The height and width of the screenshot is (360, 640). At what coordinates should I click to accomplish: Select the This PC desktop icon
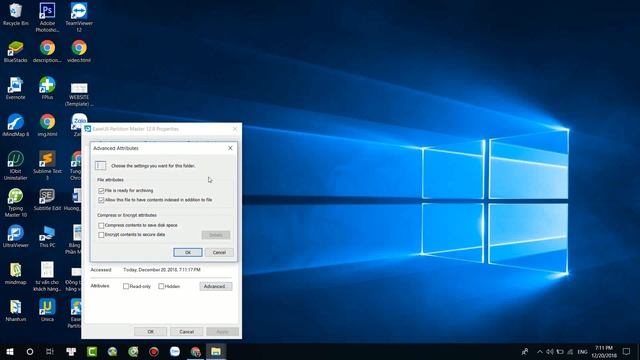(47, 236)
